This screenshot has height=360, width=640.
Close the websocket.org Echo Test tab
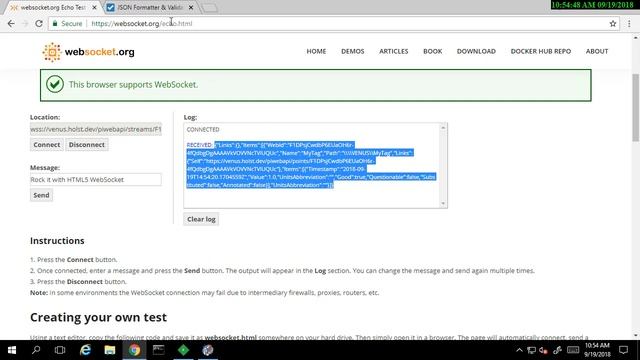point(95,7)
